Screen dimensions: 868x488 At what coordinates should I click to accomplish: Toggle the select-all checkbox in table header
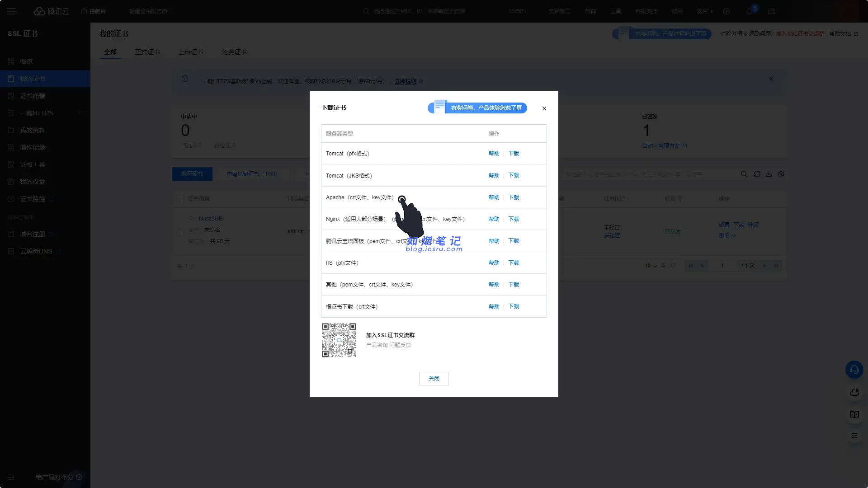tap(180, 199)
